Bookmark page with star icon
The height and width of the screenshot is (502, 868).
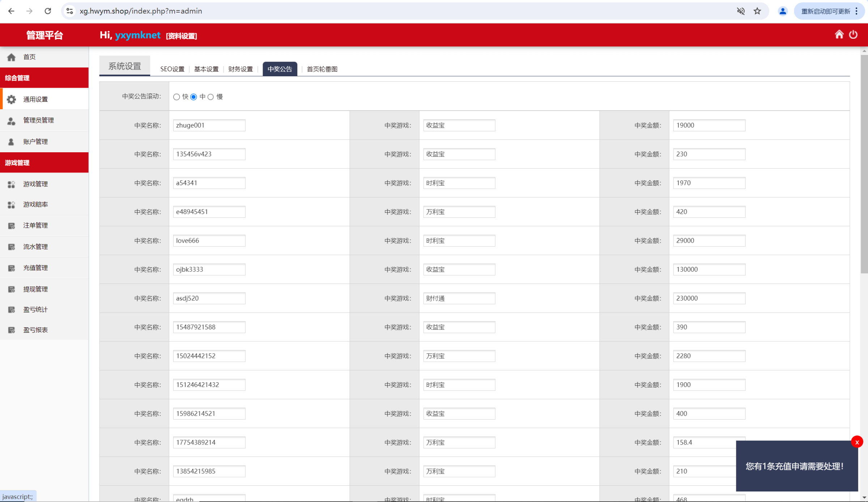pyautogui.click(x=757, y=11)
